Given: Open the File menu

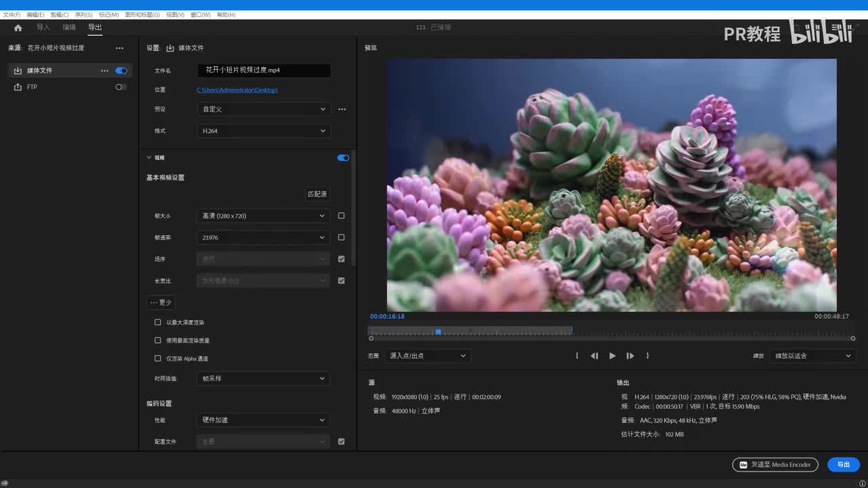Looking at the screenshot, I should pos(12,14).
